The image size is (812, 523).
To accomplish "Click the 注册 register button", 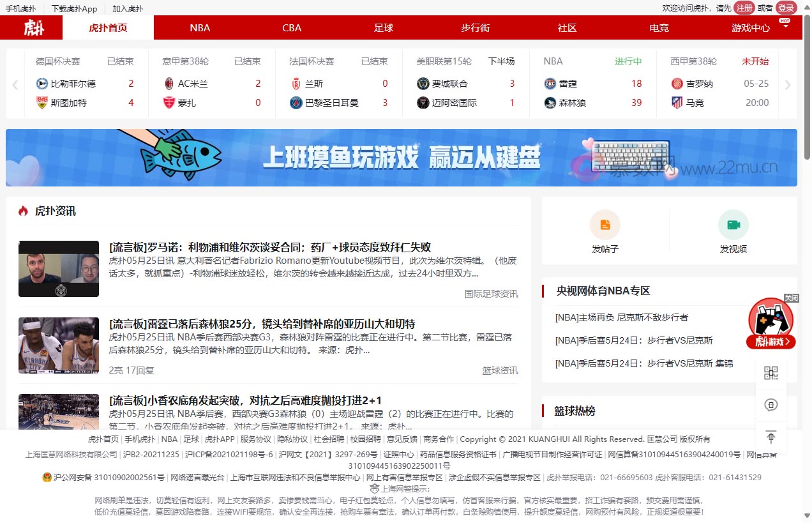I will tap(744, 8).
